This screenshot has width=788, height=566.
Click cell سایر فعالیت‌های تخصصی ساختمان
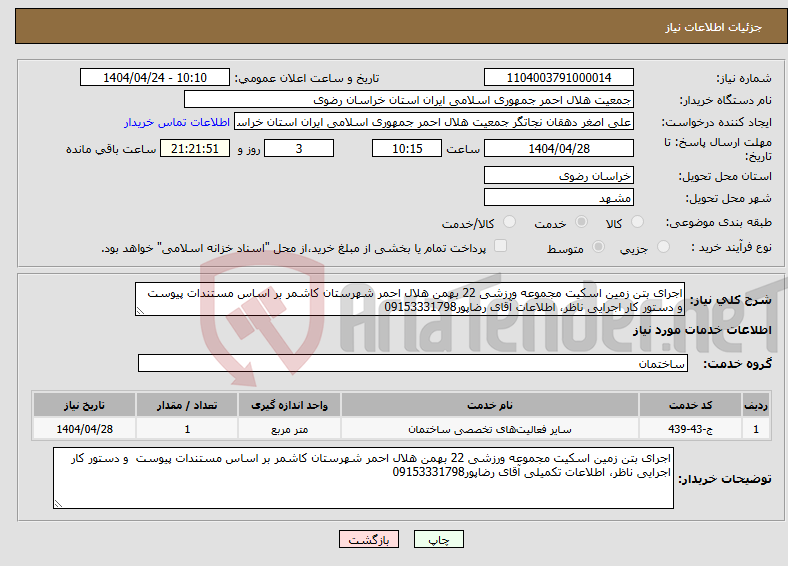[x=489, y=429]
